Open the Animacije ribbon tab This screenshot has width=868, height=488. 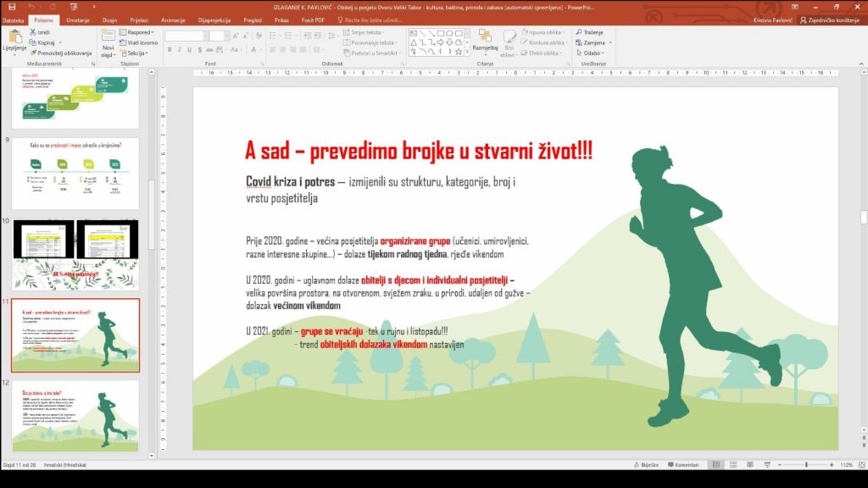pos(173,19)
